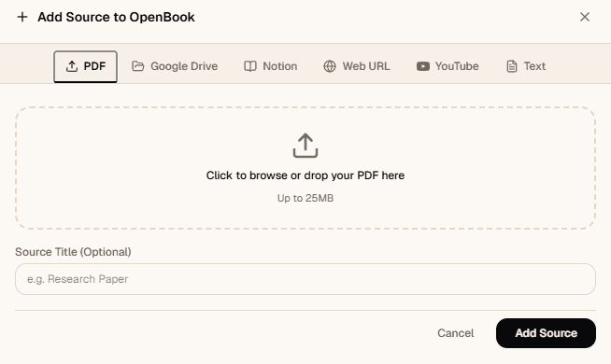Click 'Click to browse or drop your PDF here'

point(305,175)
